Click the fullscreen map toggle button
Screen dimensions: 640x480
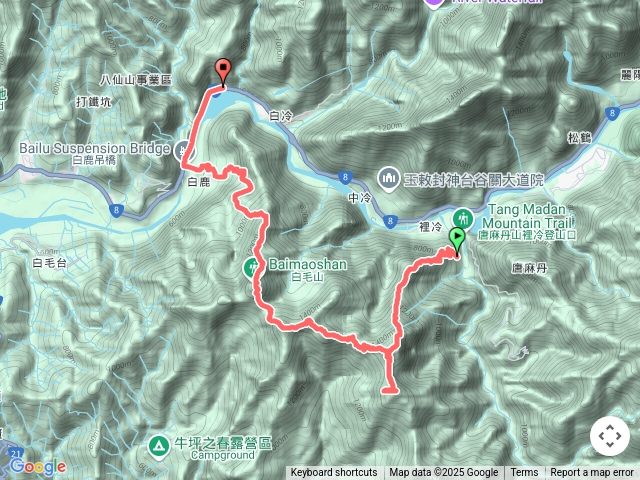[x=610, y=436]
